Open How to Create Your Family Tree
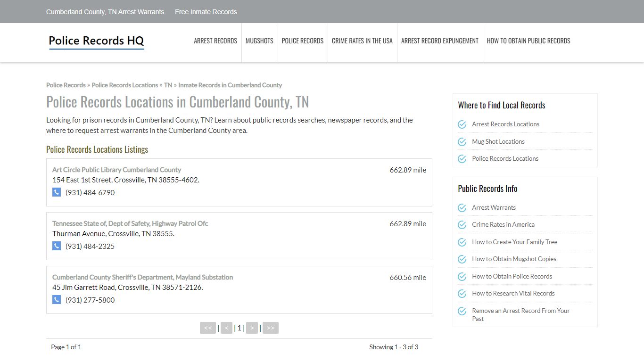644x362 pixels. [x=514, y=242]
